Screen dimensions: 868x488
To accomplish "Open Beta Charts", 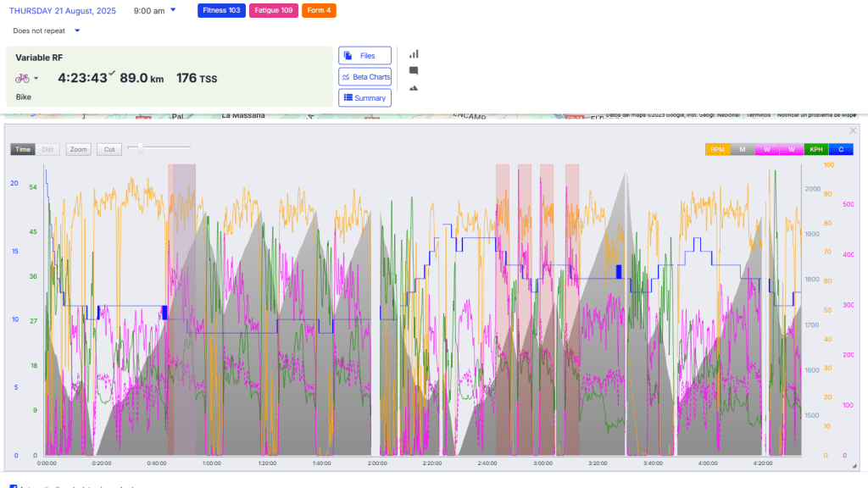I will 364,77.
